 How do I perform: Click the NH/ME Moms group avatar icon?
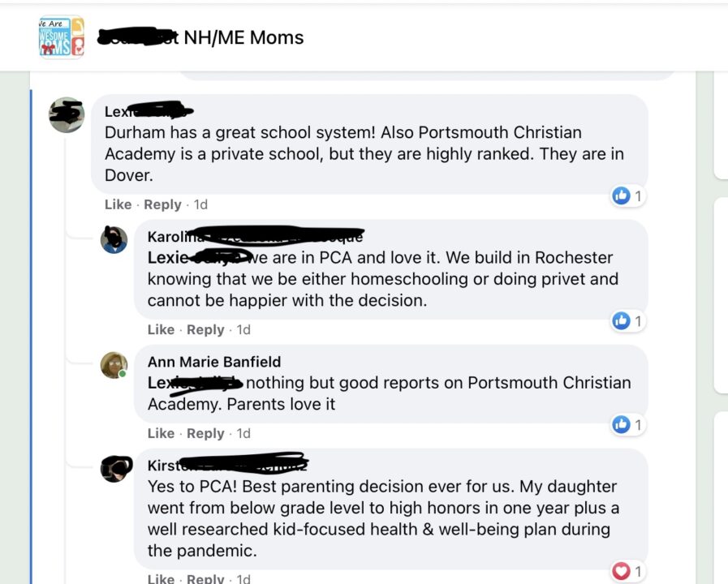[60, 36]
